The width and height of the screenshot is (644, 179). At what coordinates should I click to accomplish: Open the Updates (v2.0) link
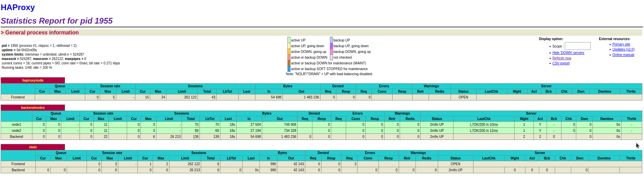[623, 49]
